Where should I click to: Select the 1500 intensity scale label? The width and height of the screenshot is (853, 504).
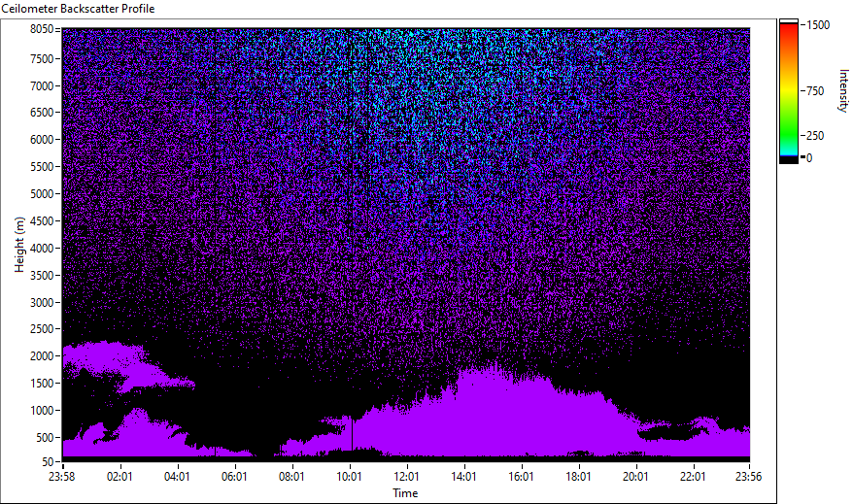tap(818, 25)
